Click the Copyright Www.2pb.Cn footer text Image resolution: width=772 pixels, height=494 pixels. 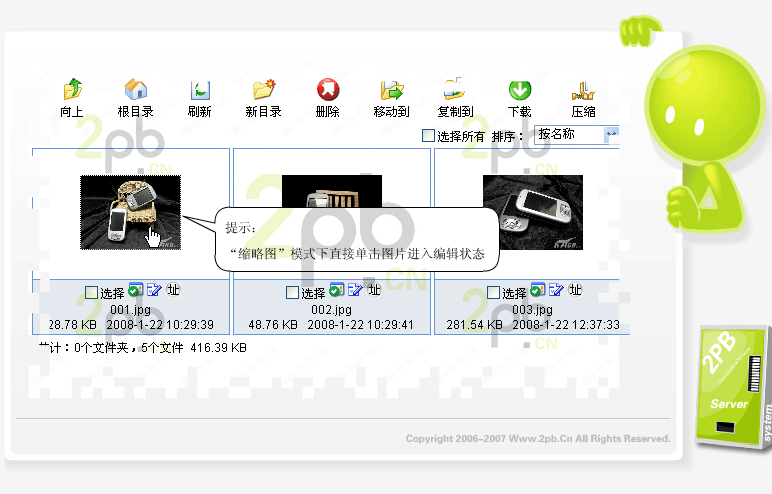point(538,438)
